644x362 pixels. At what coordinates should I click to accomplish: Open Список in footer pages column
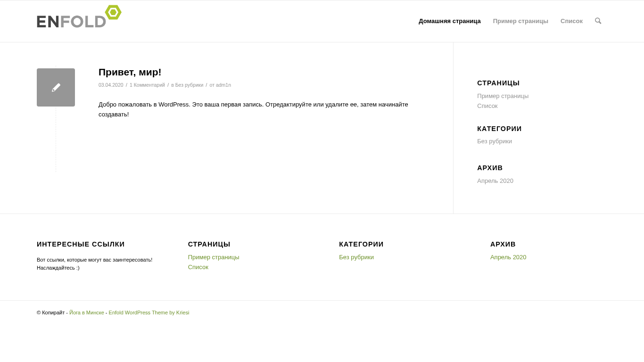[x=198, y=267]
